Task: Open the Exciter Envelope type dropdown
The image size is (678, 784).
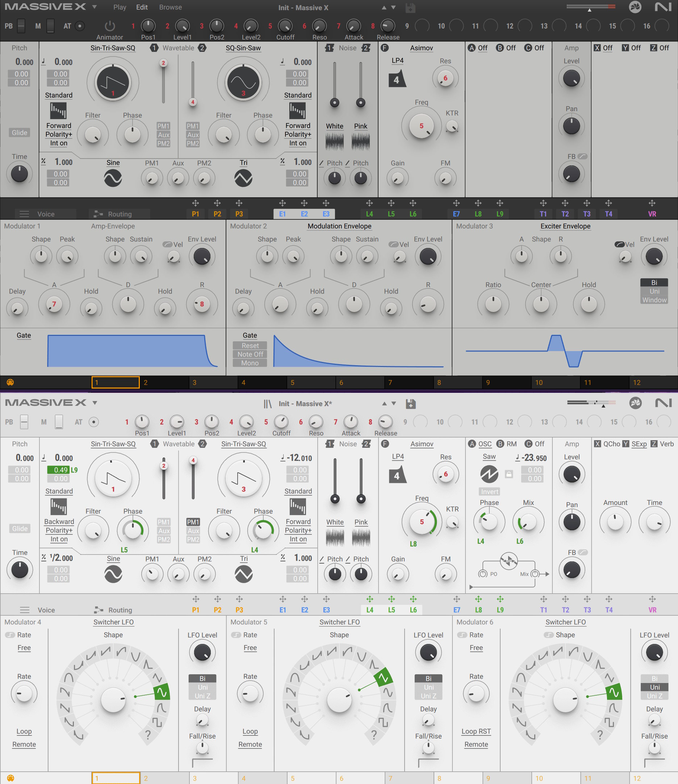Action: pos(565,226)
